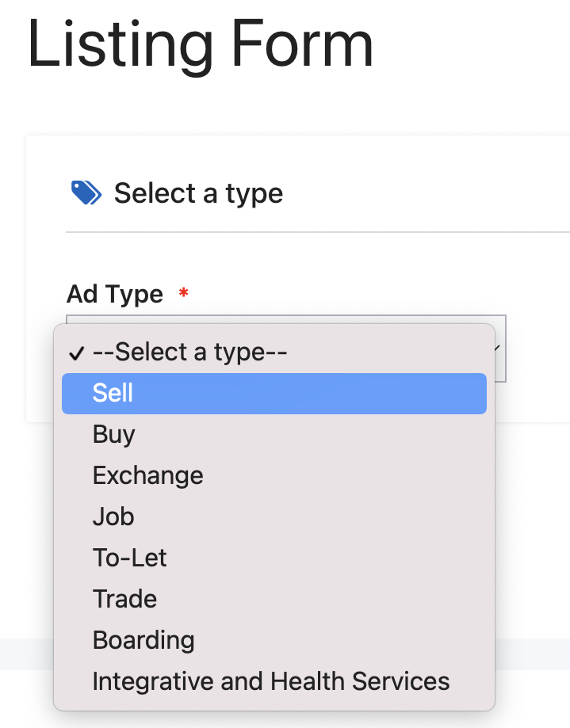Select Boarding in the type list

[x=143, y=640]
